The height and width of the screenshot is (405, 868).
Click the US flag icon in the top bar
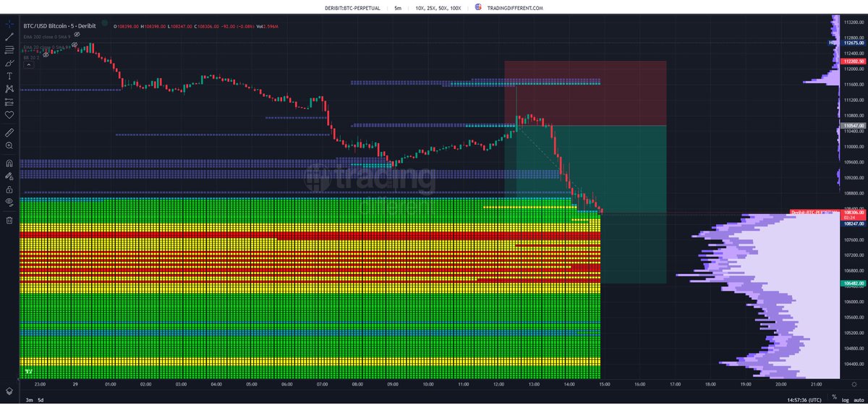478,7
